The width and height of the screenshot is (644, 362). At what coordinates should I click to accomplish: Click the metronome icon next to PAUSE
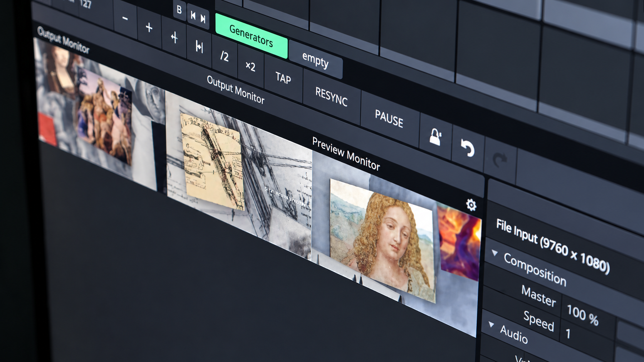pyautogui.click(x=435, y=137)
